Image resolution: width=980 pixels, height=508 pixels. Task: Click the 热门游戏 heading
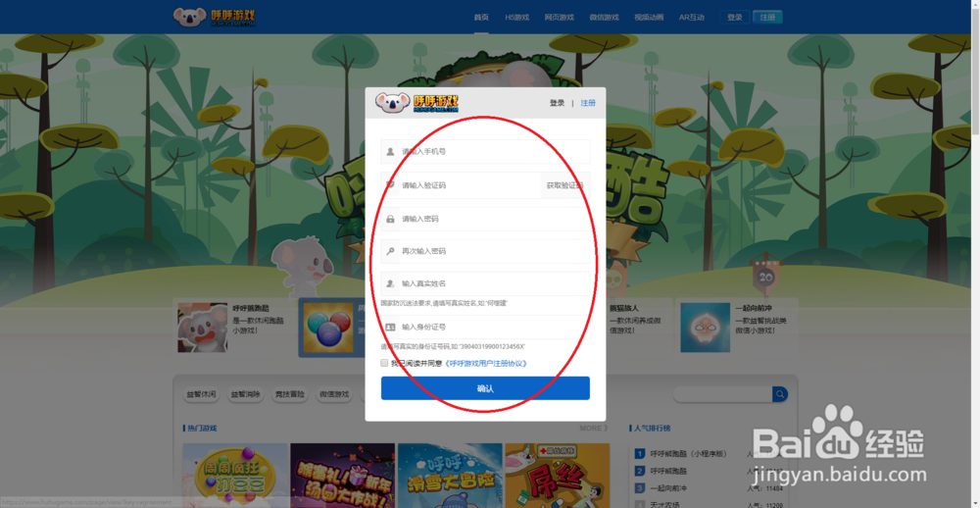pyautogui.click(x=201, y=429)
